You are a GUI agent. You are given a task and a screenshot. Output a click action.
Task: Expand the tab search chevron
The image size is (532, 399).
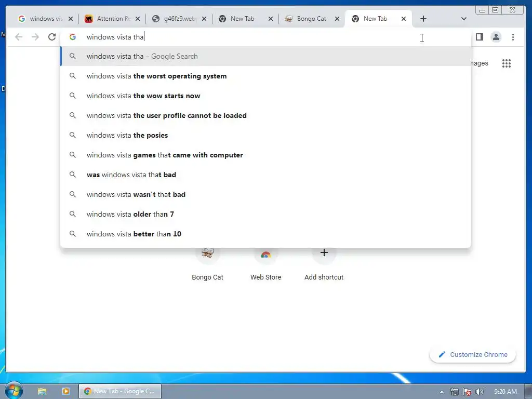click(x=464, y=19)
